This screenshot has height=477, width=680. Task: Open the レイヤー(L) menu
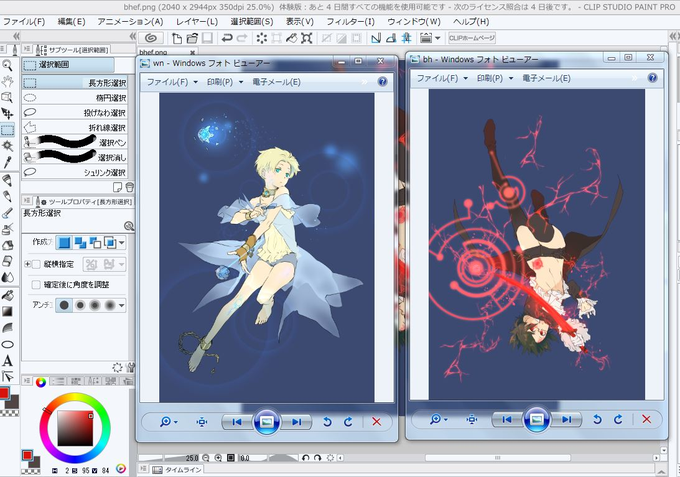point(196,21)
